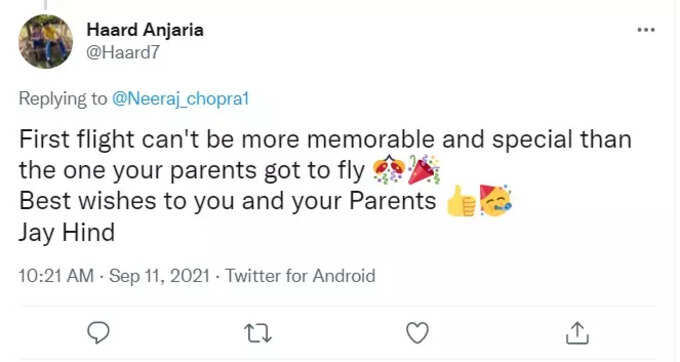Open share options via upload arrow icon
The height and width of the screenshot is (362, 680).
pos(577,333)
